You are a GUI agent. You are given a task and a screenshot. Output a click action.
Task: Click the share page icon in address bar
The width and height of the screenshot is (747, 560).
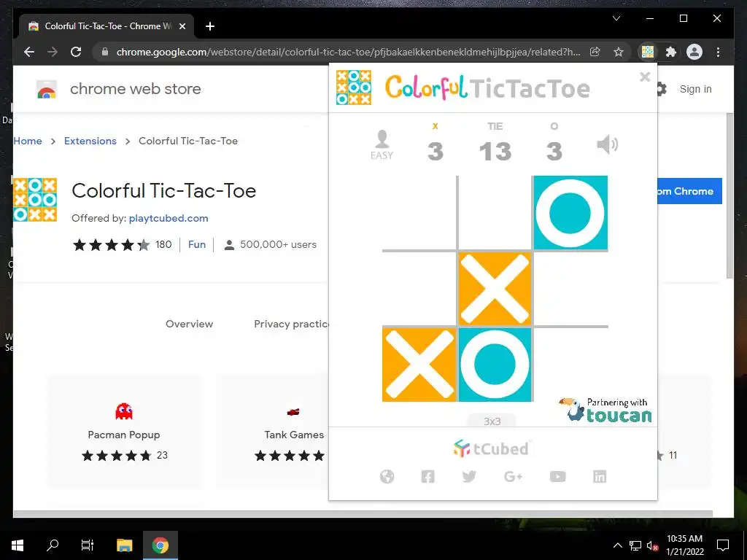[x=595, y=52]
